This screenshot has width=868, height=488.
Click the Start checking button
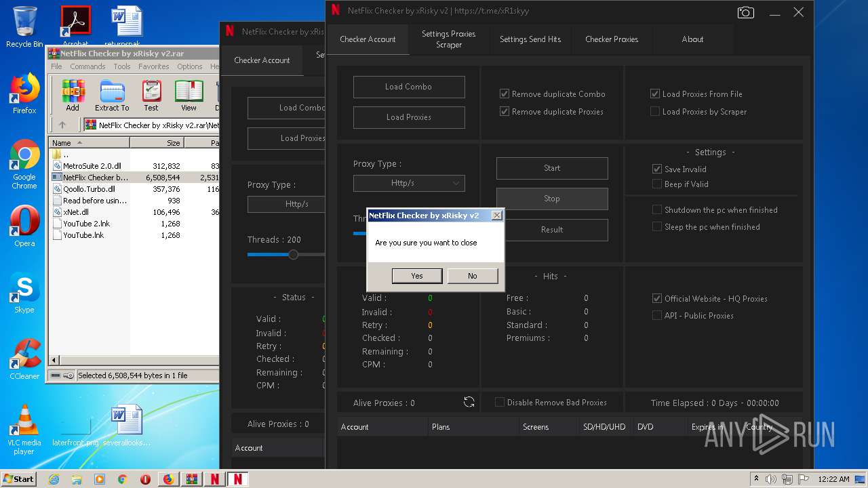pyautogui.click(x=552, y=168)
